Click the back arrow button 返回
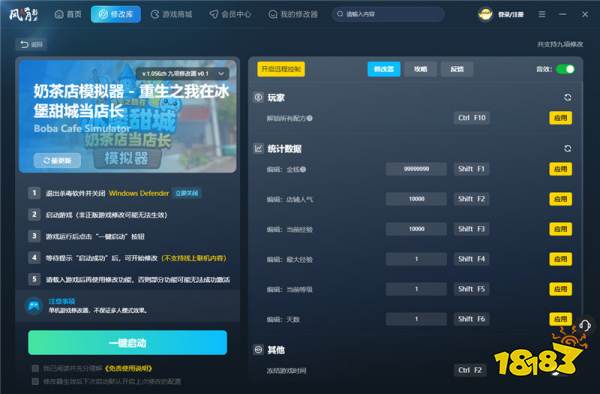This screenshot has width=600, height=394. pyautogui.click(x=31, y=44)
